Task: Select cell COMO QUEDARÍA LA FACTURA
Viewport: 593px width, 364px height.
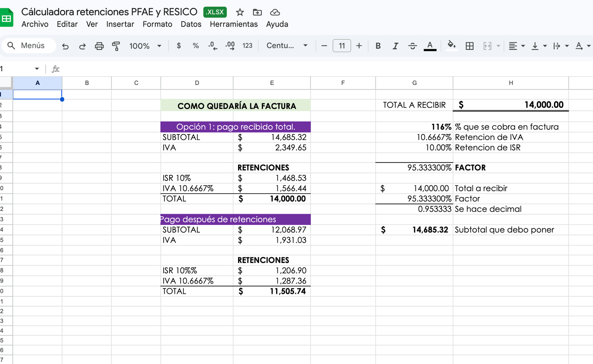Action: [x=236, y=105]
